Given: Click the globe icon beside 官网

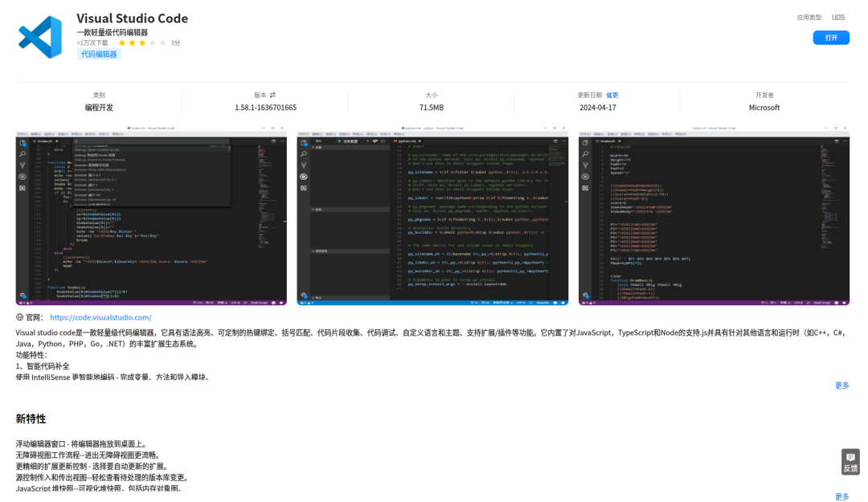Looking at the screenshot, I should (20, 317).
